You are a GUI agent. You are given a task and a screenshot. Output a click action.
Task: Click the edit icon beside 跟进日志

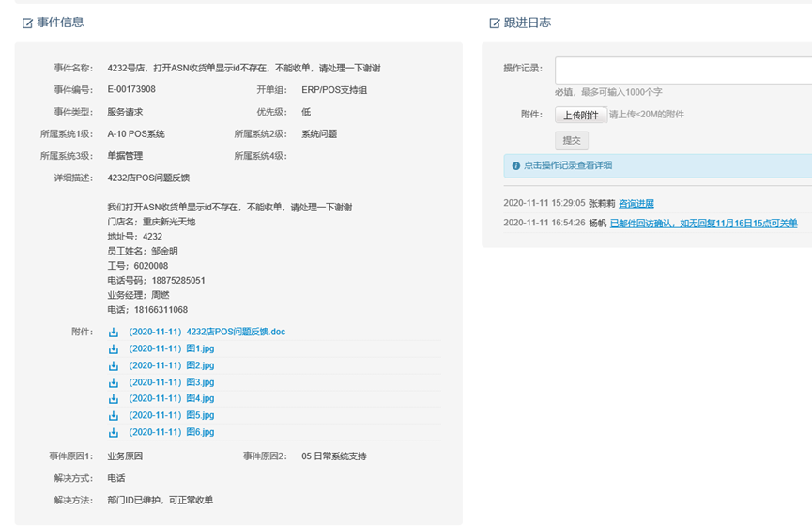click(x=495, y=23)
